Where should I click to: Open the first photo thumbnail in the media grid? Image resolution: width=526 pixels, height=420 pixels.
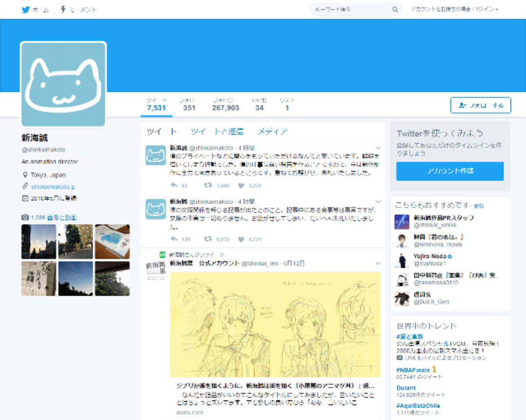pyautogui.click(x=39, y=242)
